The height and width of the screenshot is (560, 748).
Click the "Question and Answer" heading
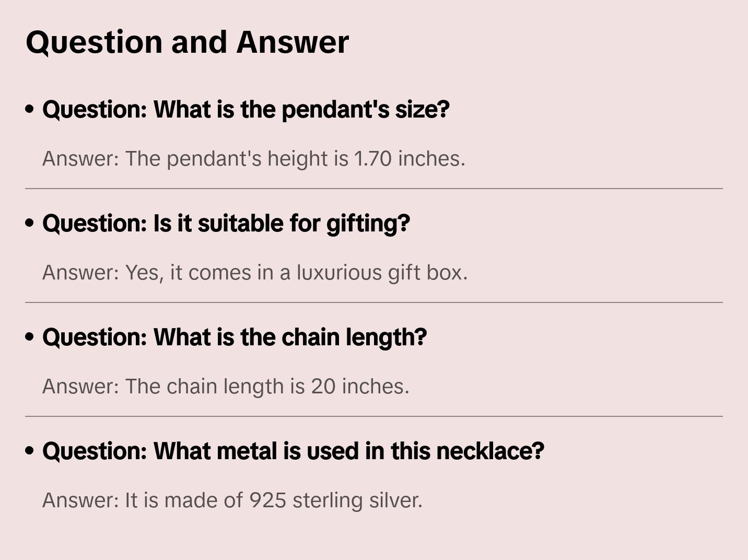tap(187, 42)
